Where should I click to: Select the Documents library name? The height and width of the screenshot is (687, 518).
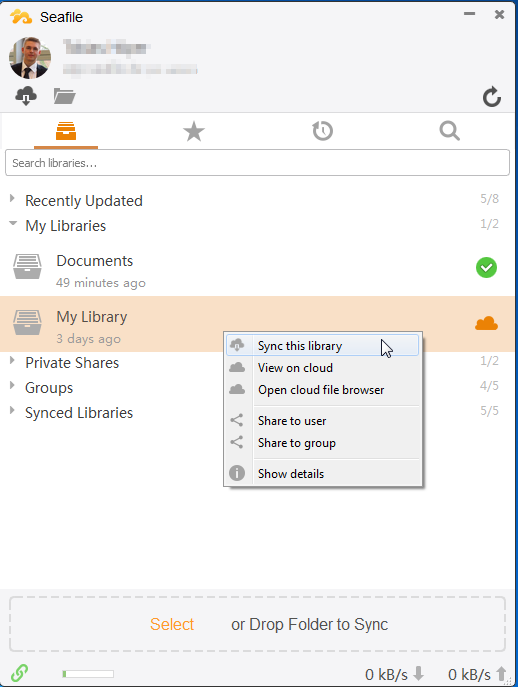[95, 261]
